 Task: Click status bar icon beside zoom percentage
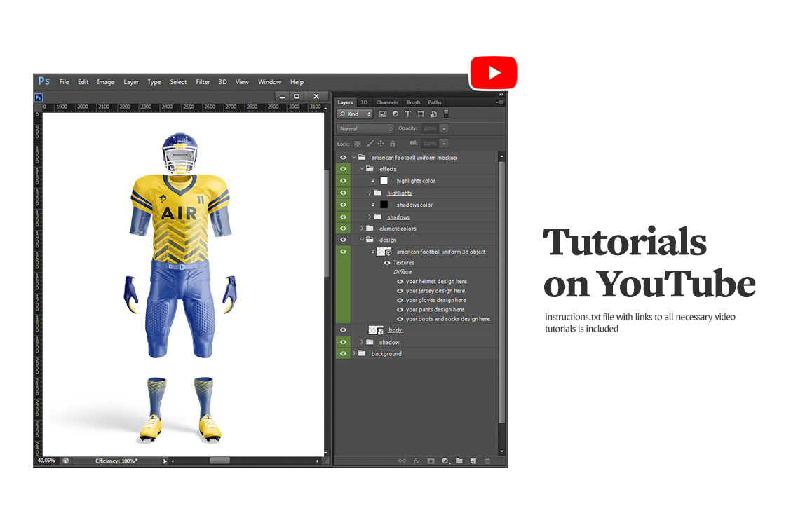click(x=66, y=461)
